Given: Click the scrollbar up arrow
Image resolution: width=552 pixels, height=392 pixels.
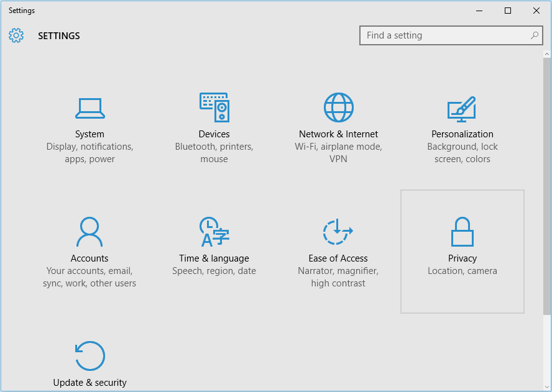Looking at the screenshot, I should pos(547,54).
